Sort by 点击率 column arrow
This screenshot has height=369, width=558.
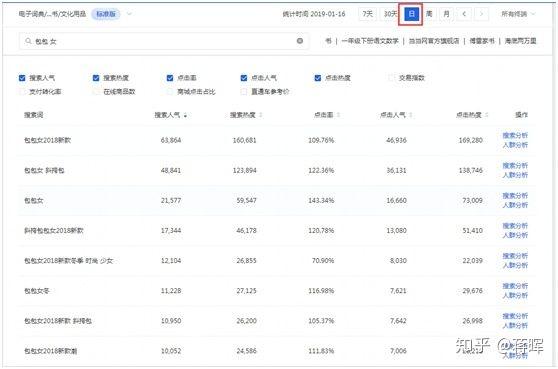click(x=338, y=115)
